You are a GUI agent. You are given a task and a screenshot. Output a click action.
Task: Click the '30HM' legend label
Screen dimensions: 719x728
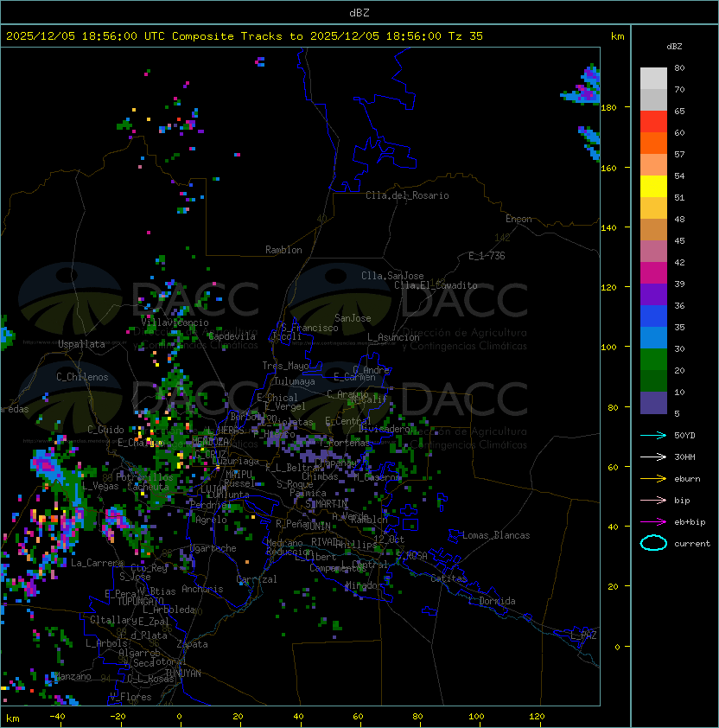(x=684, y=457)
